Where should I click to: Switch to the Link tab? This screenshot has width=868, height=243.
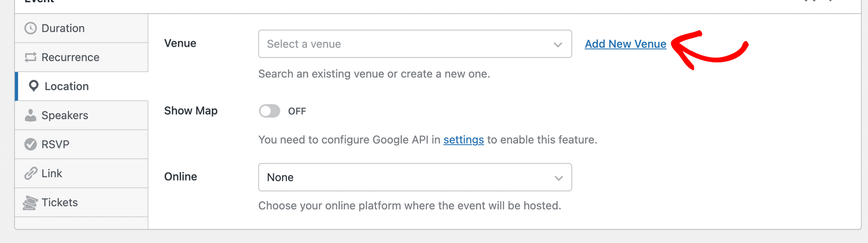point(81,174)
